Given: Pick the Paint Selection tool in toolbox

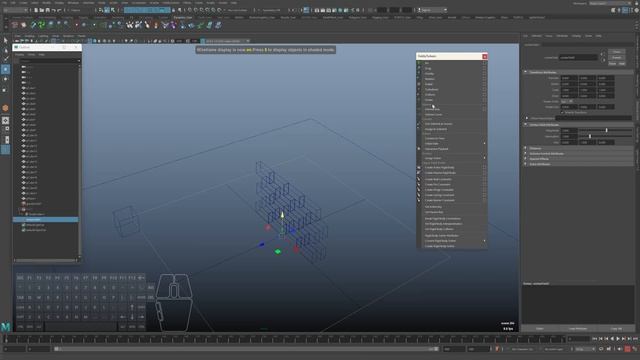Looking at the screenshot, I should [x=5, y=59].
